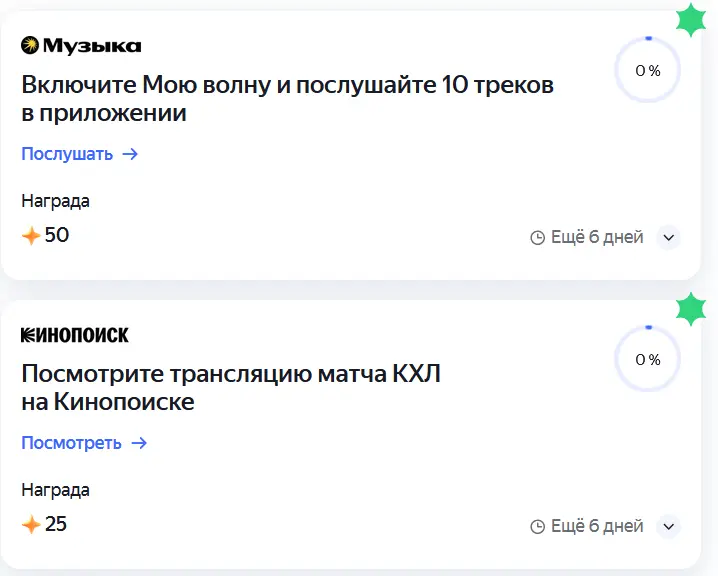Click the clock icon in the Кинопоиск card
This screenshot has height=576, width=718.
point(538,527)
